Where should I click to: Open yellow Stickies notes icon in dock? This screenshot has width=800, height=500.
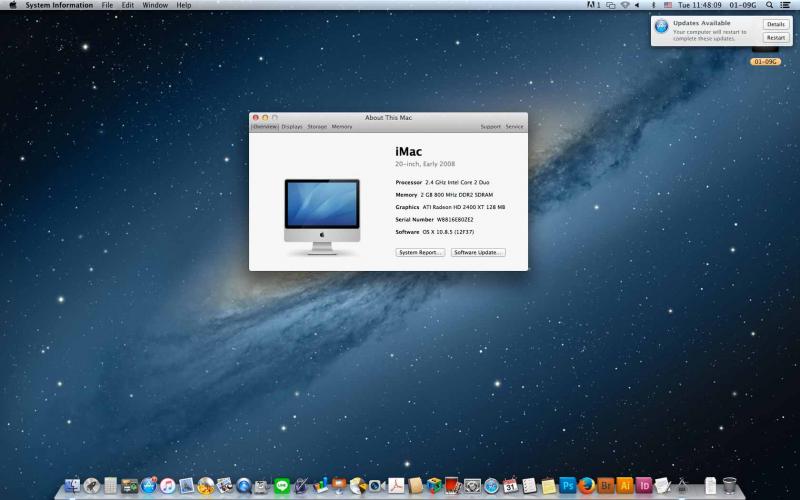point(548,487)
